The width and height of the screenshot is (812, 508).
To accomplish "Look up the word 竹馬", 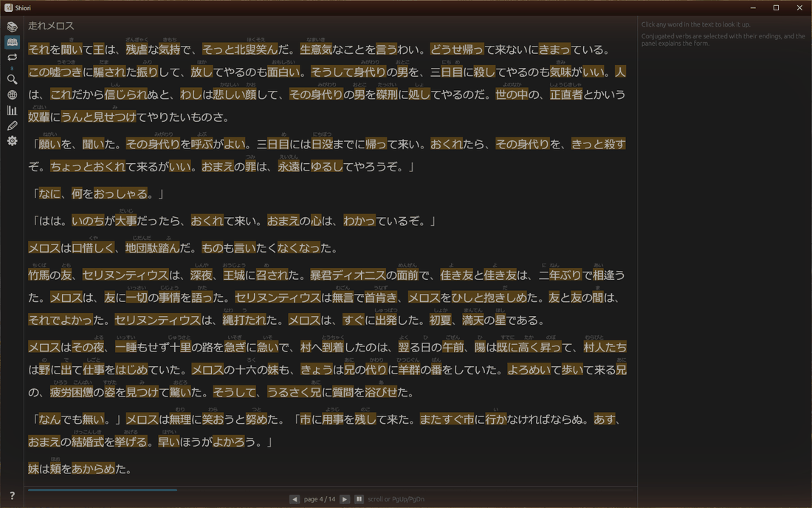I will click(x=39, y=275).
